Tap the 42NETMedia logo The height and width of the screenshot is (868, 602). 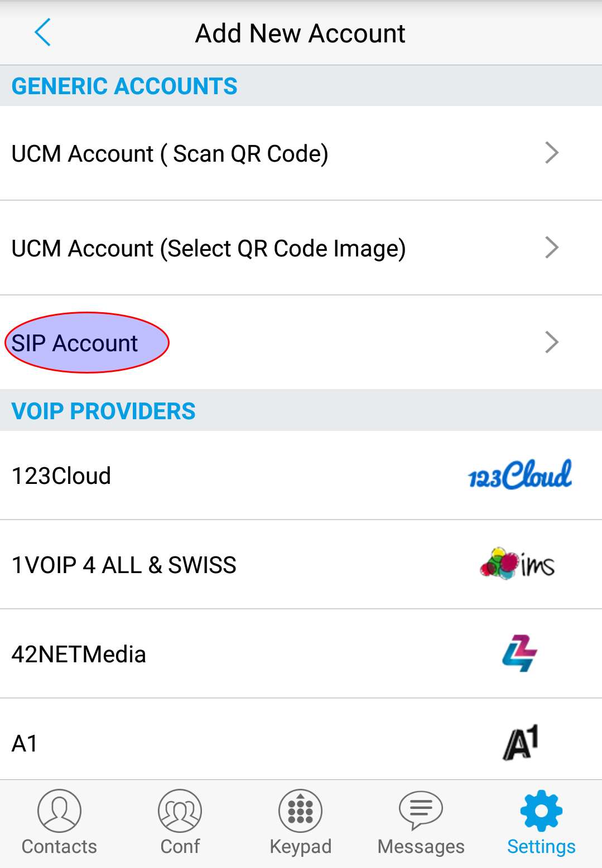pyautogui.click(x=519, y=653)
